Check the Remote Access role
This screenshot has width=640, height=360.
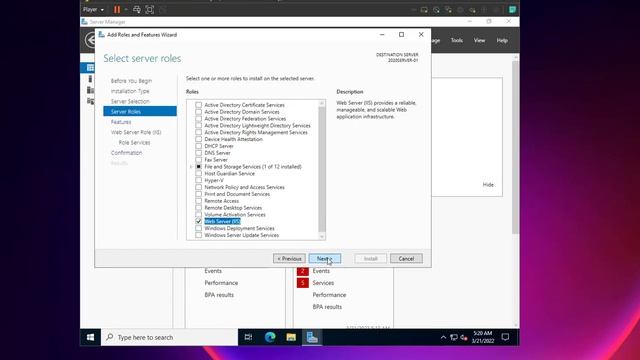(198, 201)
